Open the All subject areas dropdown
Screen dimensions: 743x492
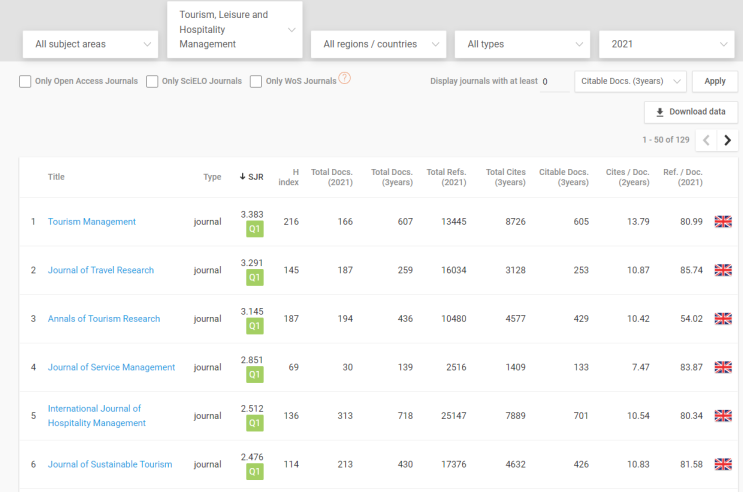point(91,44)
